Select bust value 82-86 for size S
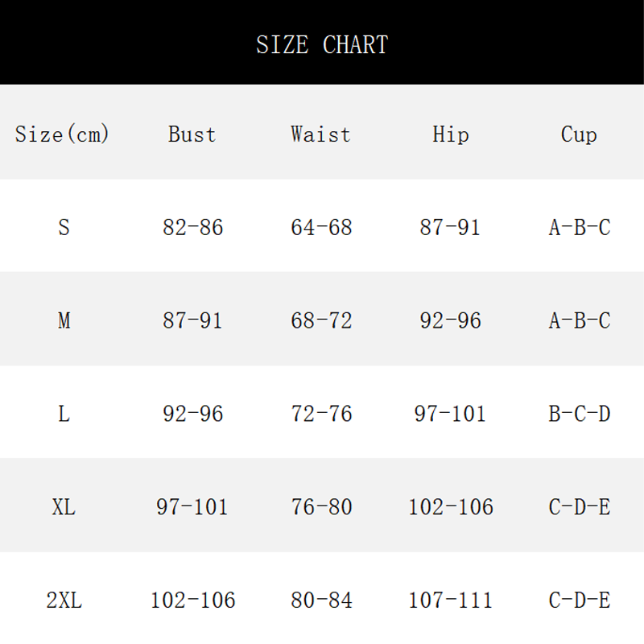This screenshot has height=644, width=644. pyautogui.click(x=192, y=227)
